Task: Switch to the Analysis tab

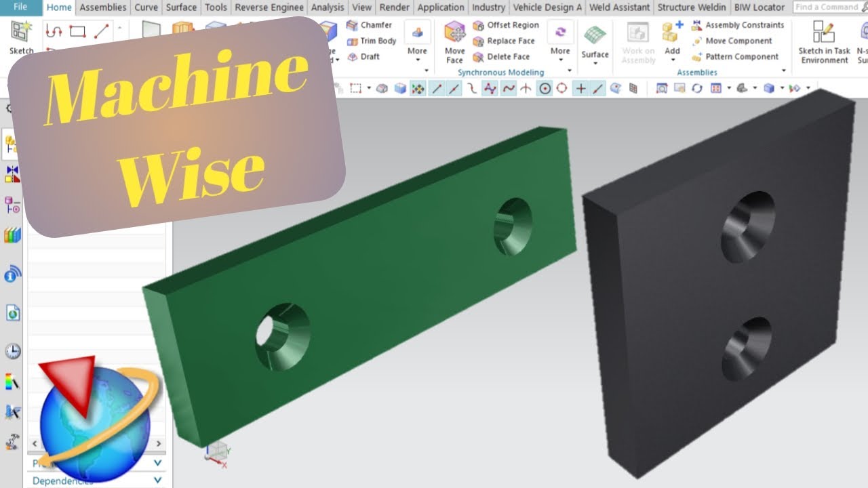Action: pos(328,7)
